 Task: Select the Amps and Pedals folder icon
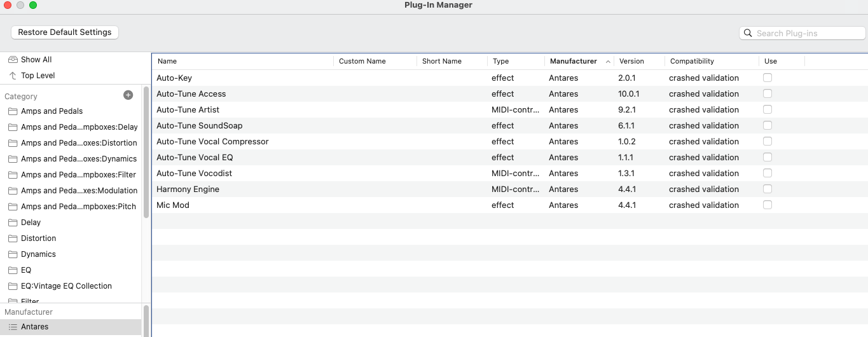(x=13, y=111)
